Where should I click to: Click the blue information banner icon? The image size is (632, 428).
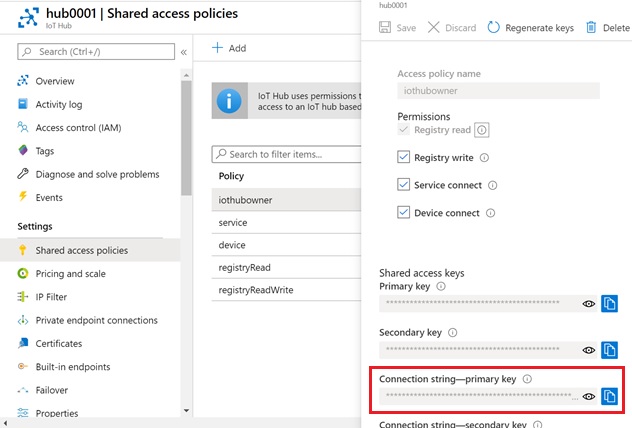(229, 101)
